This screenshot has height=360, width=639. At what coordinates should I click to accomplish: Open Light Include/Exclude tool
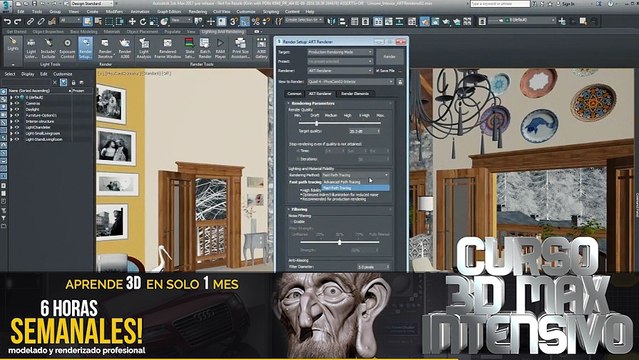pos(48,49)
